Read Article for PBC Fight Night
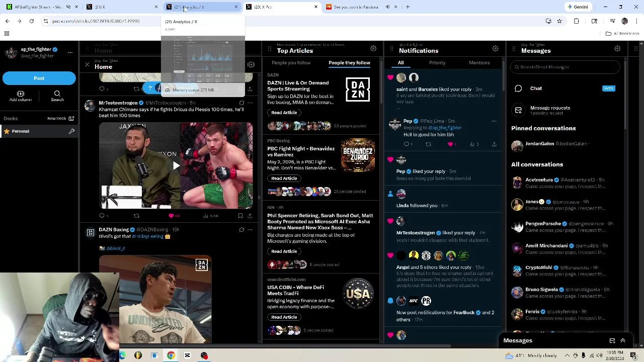The width and height of the screenshot is (644, 362). point(284,178)
